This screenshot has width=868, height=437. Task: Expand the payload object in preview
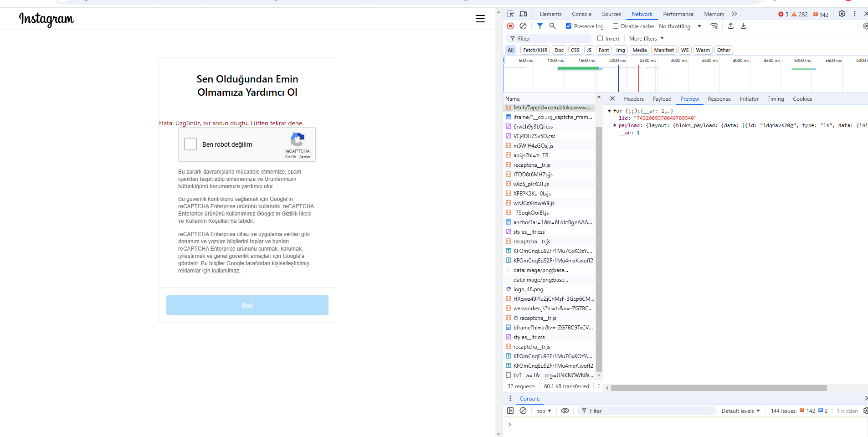pos(615,125)
